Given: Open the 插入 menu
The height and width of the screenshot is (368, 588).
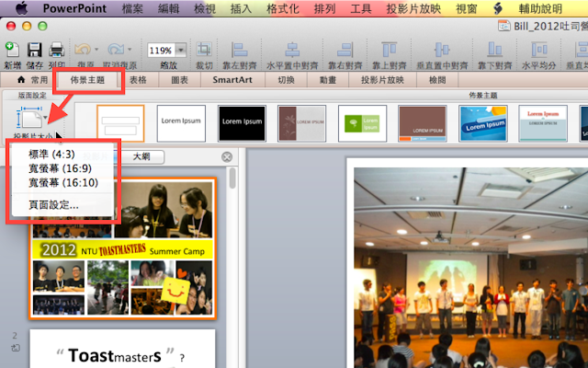Looking at the screenshot, I should 241,8.
